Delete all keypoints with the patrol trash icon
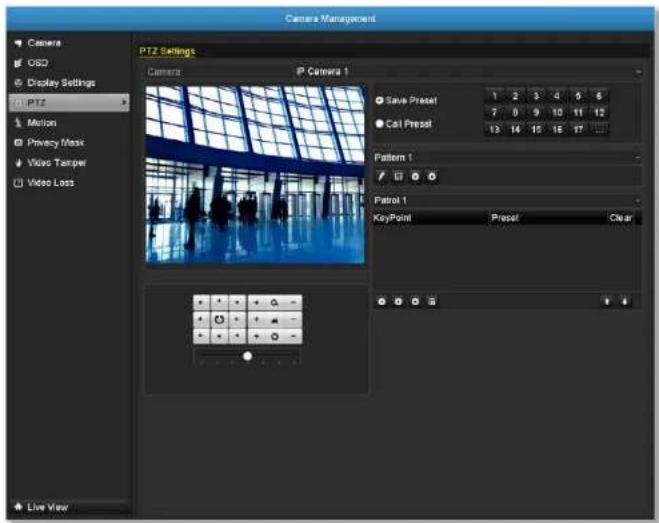 click(x=432, y=301)
